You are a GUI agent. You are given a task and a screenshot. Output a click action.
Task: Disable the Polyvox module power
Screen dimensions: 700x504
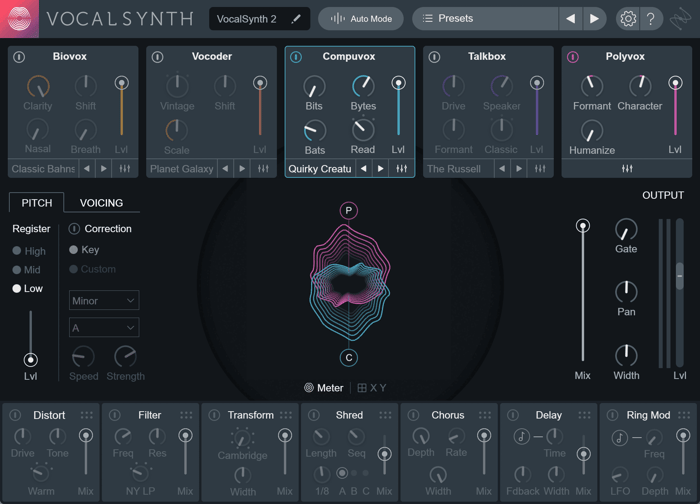click(573, 57)
